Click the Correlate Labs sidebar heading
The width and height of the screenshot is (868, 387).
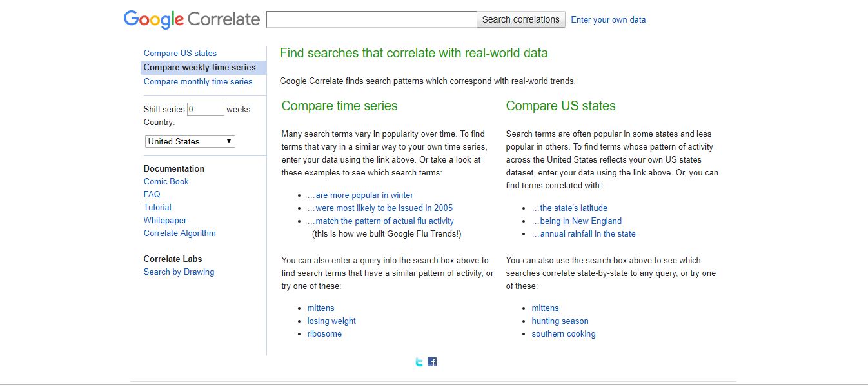coord(173,259)
